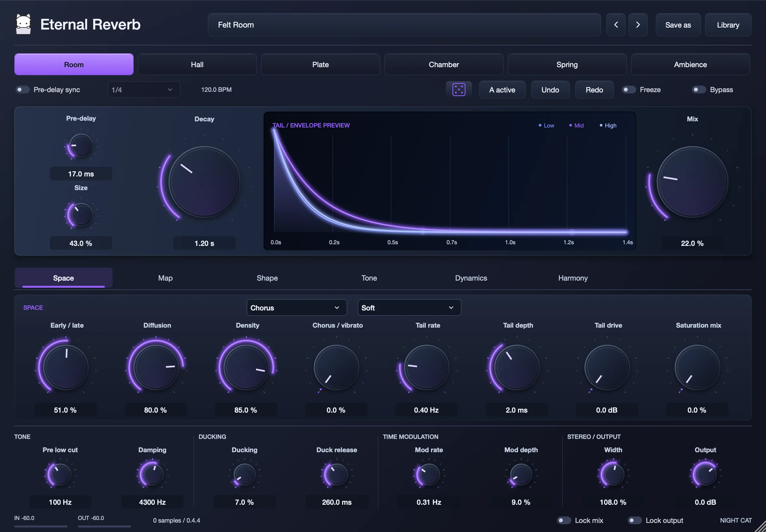Toggle the Bypass switch
The height and width of the screenshot is (532, 766).
tap(698, 90)
